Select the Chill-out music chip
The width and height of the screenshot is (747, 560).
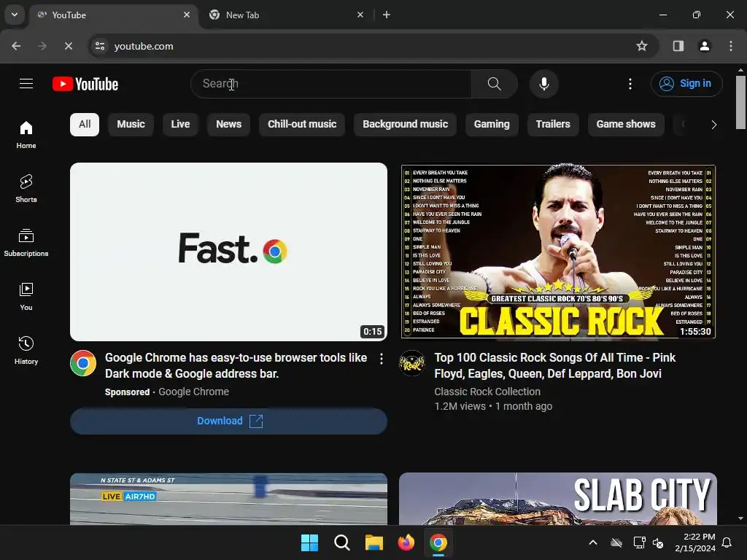tap(302, 124)
